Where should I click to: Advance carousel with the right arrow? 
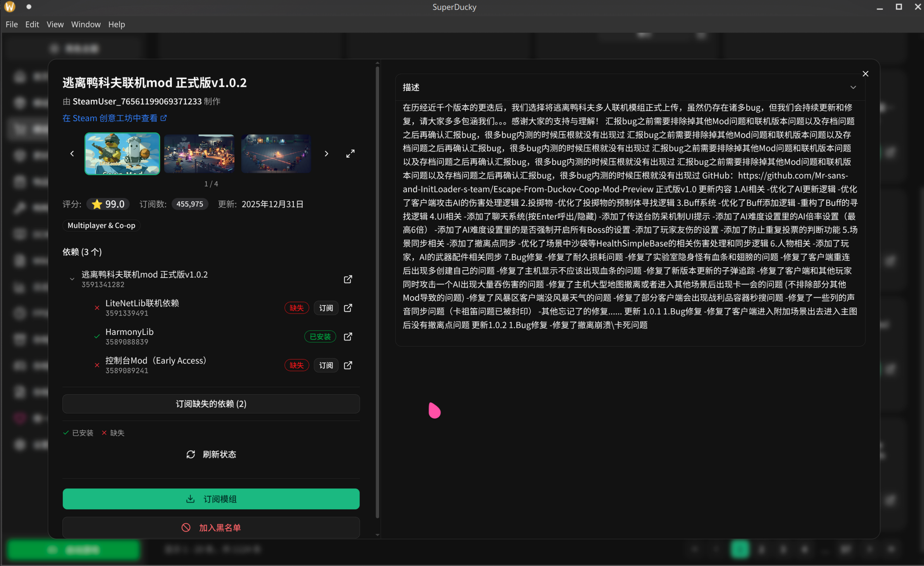[326, 153]
